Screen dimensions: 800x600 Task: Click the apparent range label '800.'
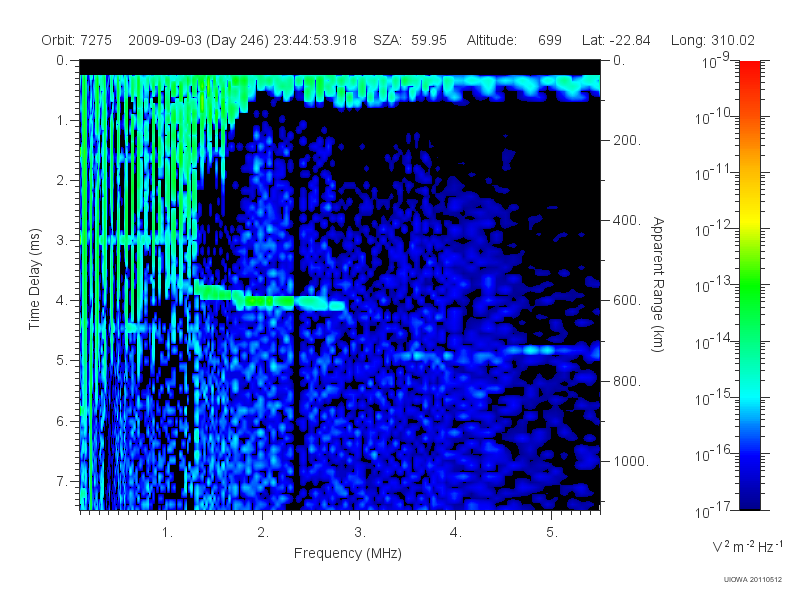pos(627,381)
